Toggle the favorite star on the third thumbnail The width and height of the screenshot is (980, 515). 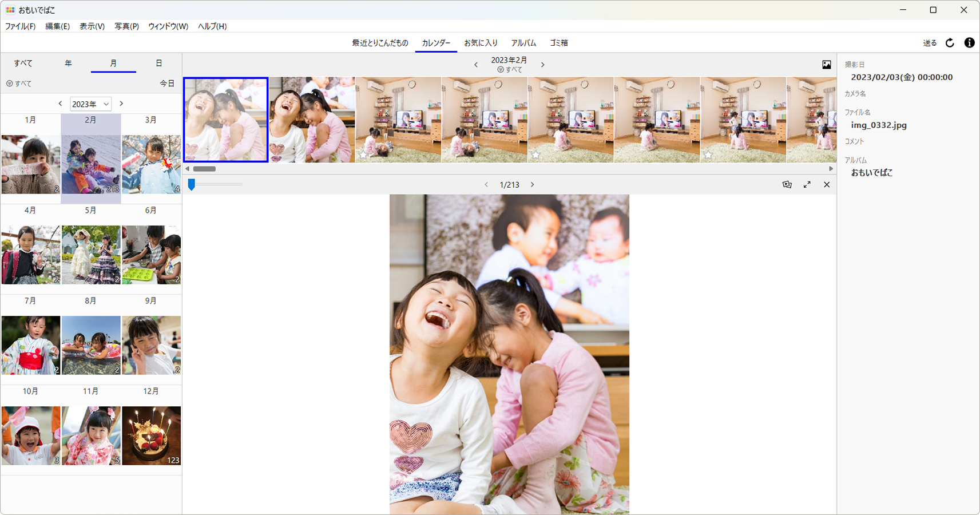pos(363,154)
